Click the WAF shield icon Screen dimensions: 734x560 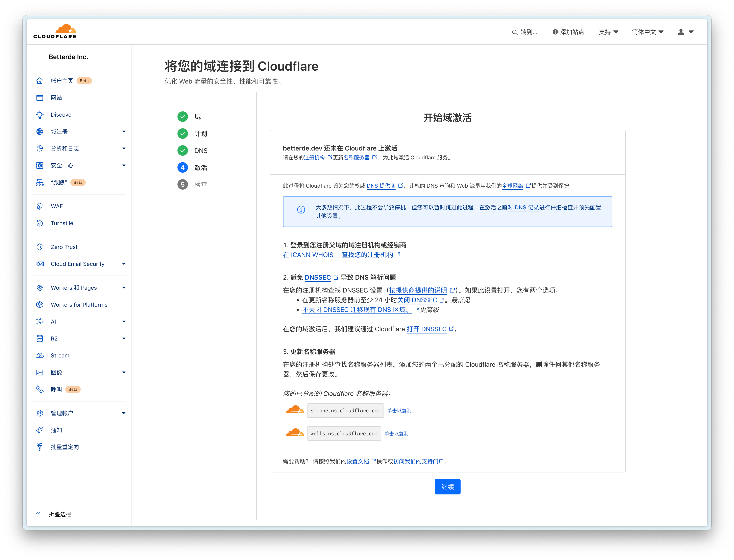[x=40, y=206]
